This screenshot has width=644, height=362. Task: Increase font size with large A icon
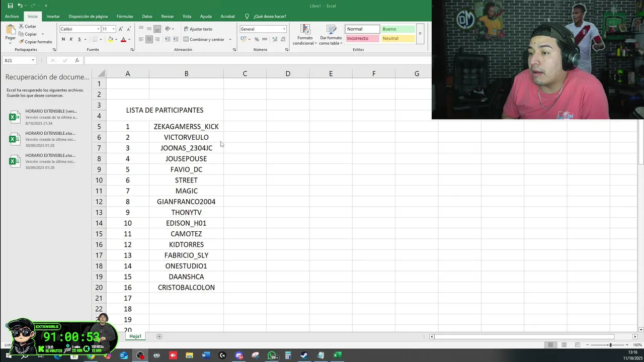pos(121,29)
